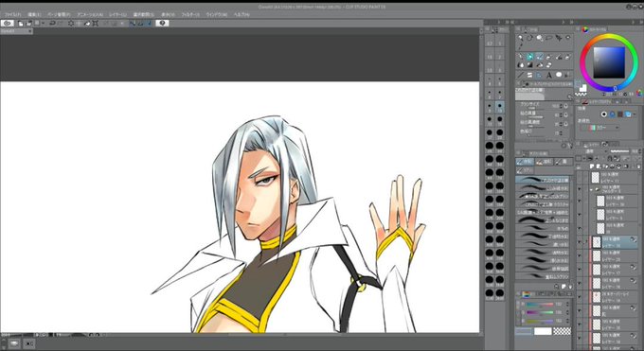Image resolution: width=644 pixels, height=351 pixels.
Task: Enable the Border effect circle icon in Layer Property
Action: [x=603, y=114]
